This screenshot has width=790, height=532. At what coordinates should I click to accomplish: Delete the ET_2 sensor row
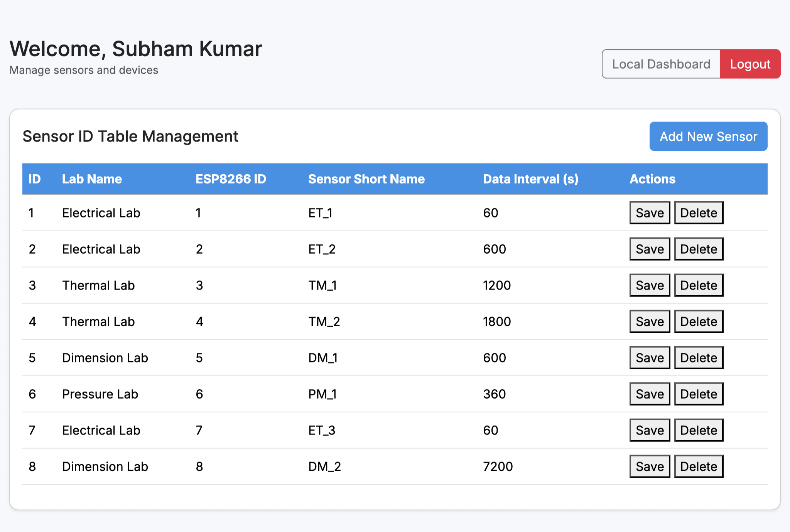pos(699,249)
